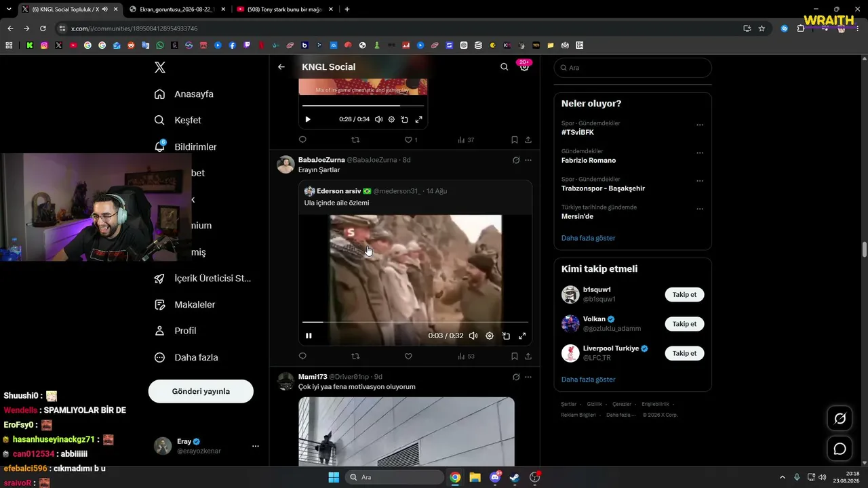Open the Eray account switcher menu
The width and height of the screenshot is (868, 488).
click(207, 446)
